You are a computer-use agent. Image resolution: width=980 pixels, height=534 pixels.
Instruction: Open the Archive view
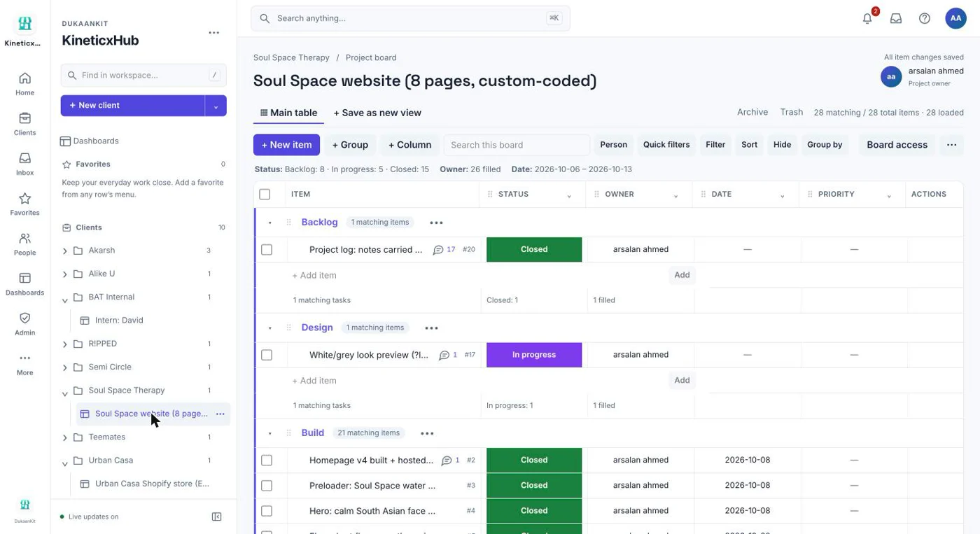(752, 112)
